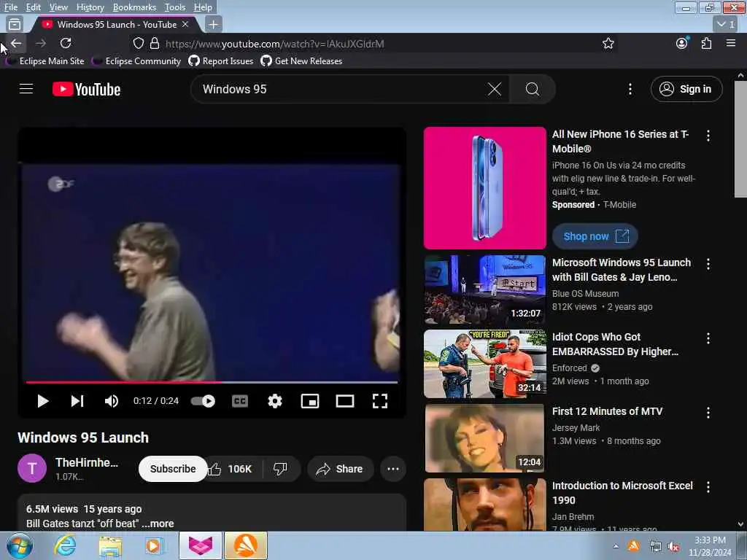
Task: Clear the search query with X
Action: click(495, 89)
